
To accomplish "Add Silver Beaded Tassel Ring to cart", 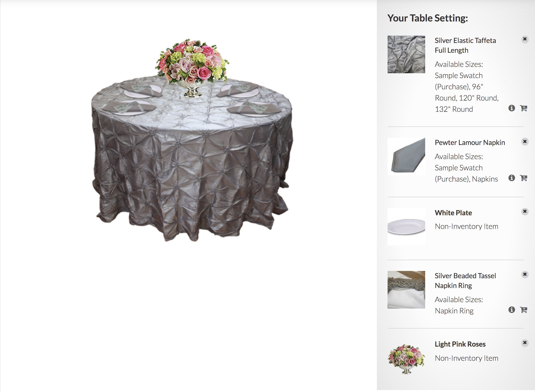I will click(x=524, y=310).
